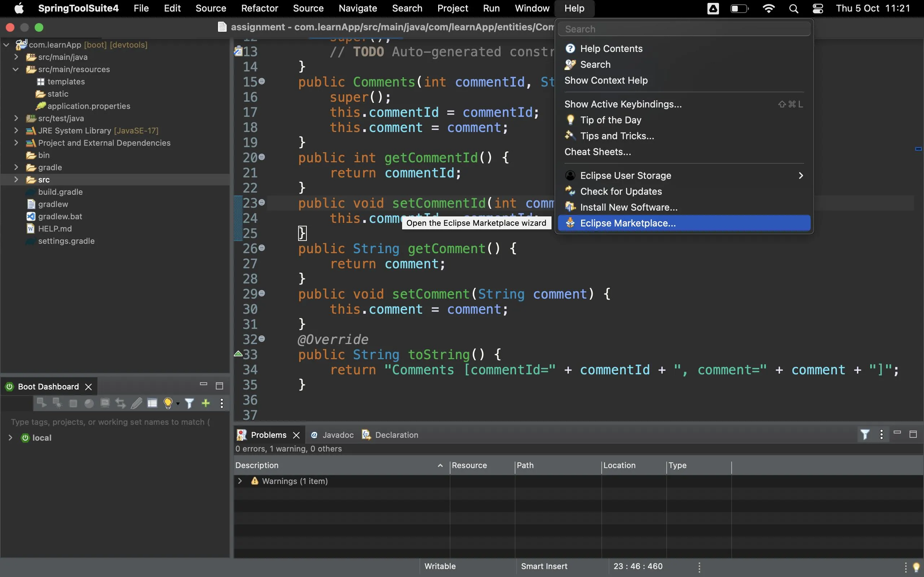Click the Boot Dashboard lightbulb icon
This screenshot has width=924, height=577.
(167, 403)
